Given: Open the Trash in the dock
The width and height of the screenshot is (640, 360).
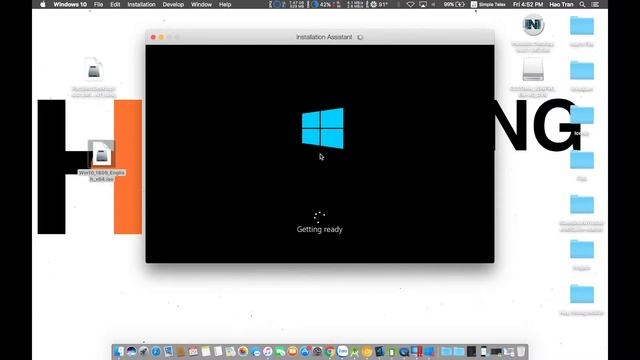Looking at the screenshot, I should click(x=521, y=351).
